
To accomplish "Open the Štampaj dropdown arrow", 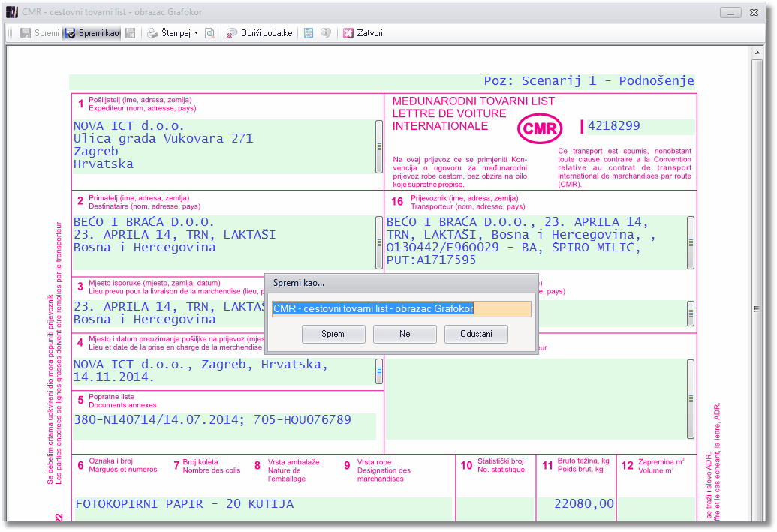I will click(196, 33).
